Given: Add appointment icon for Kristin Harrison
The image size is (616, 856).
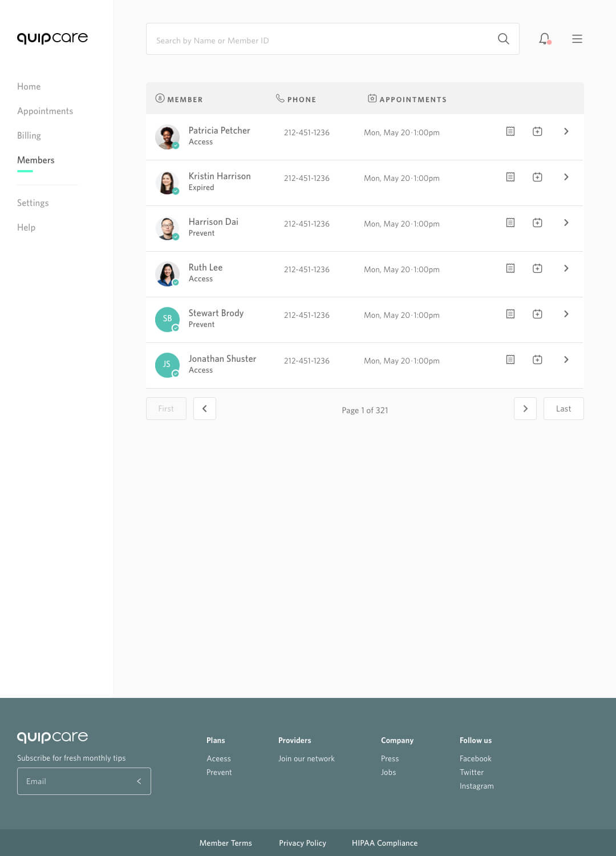Looking at the screenshot, I should (537, 177).
